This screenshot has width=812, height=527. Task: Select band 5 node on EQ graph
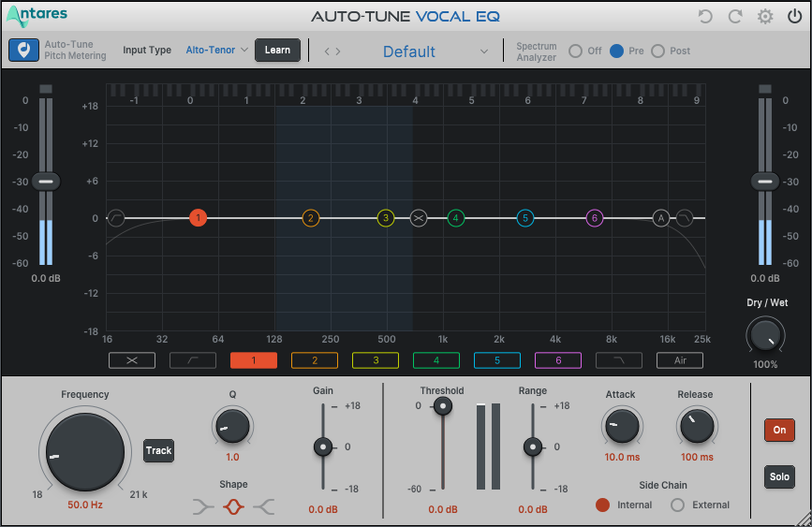(x=525, y=218)
